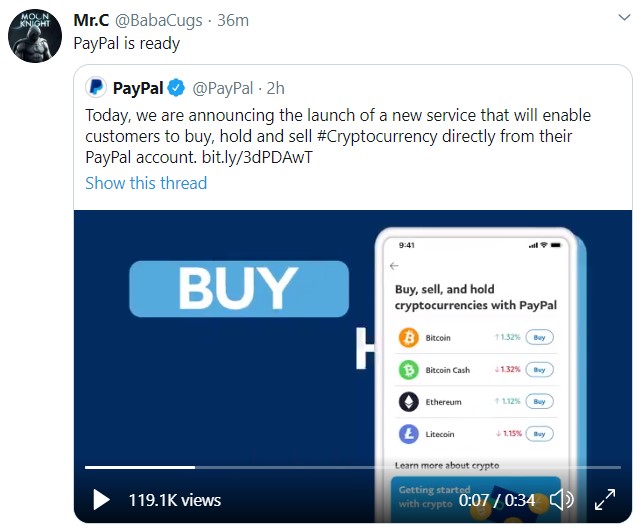Click the Buy button next to Bitcoin
The width and height of the screenshot is (642, 531).
tap(539, 338)
